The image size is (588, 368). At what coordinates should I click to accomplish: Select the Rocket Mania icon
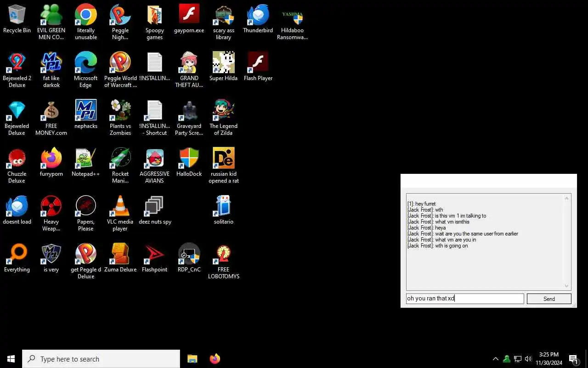[120, 158]
